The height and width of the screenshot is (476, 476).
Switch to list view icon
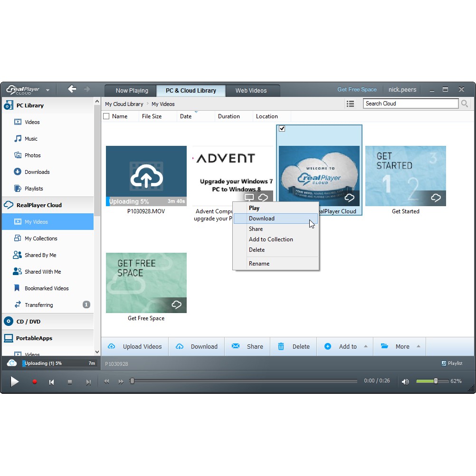[351, 104]
